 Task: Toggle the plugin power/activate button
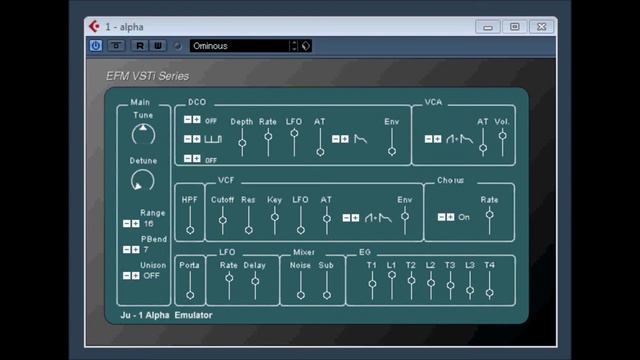pyautogui.click(x=96, y=46)
